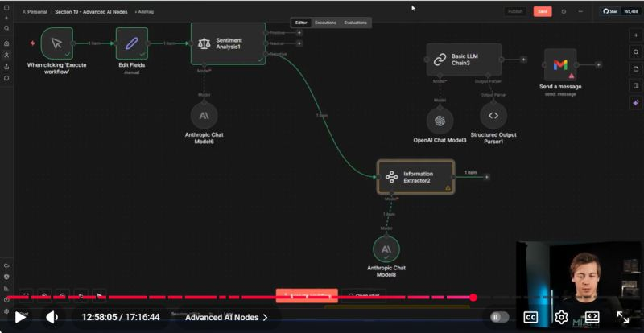Viewport: 644px width, 333px height.
Task: Open the node search in right panel
Action: (636, 51)
